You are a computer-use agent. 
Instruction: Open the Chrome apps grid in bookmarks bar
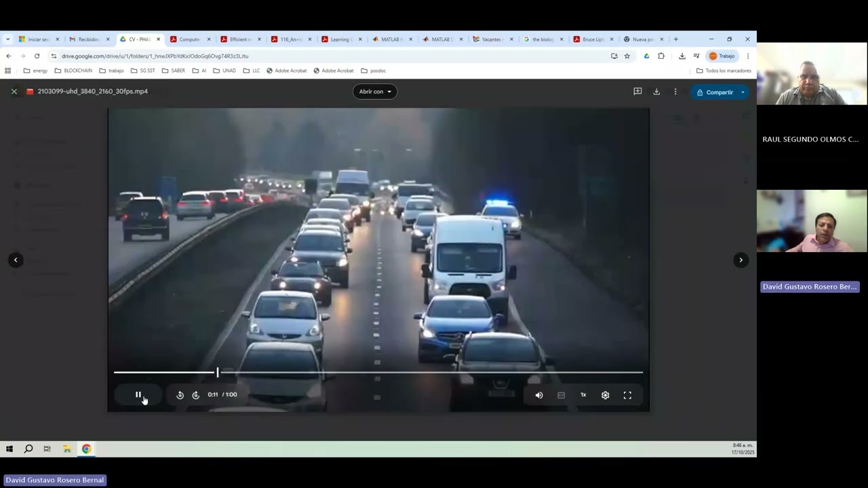[8, 70]
